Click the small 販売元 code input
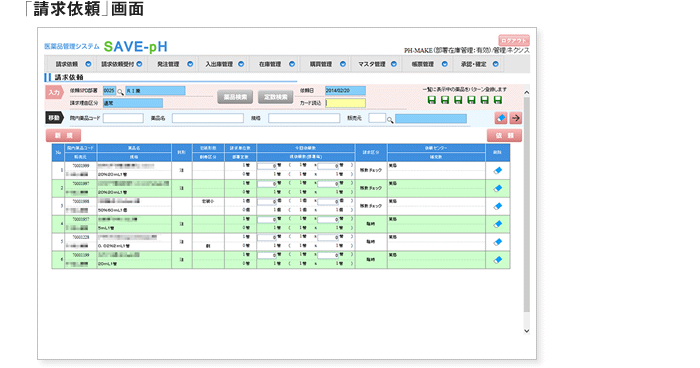 click(377, 118)
